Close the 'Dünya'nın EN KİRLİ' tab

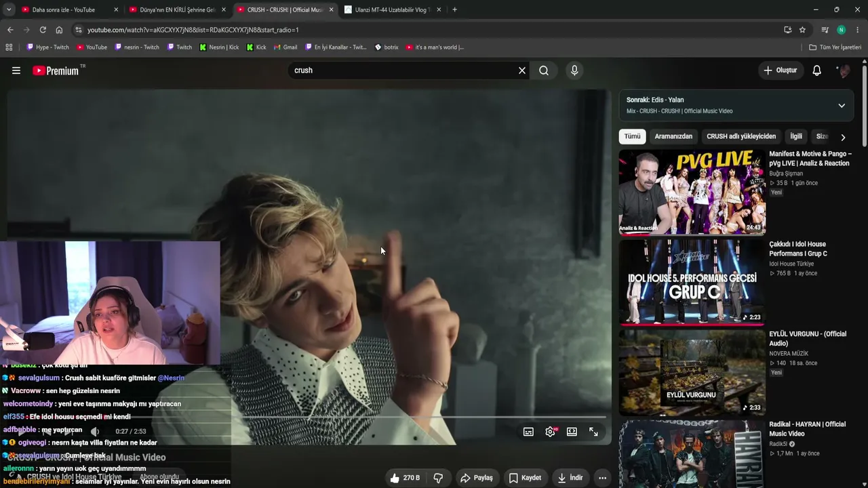pos(224,9)
